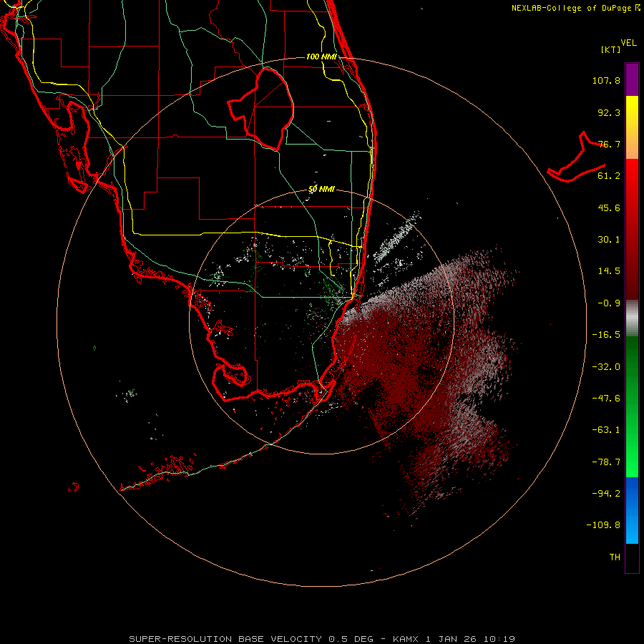The image size is (644, 644).
Task: Click the -0.9 legend value
Action: (609, 303)
